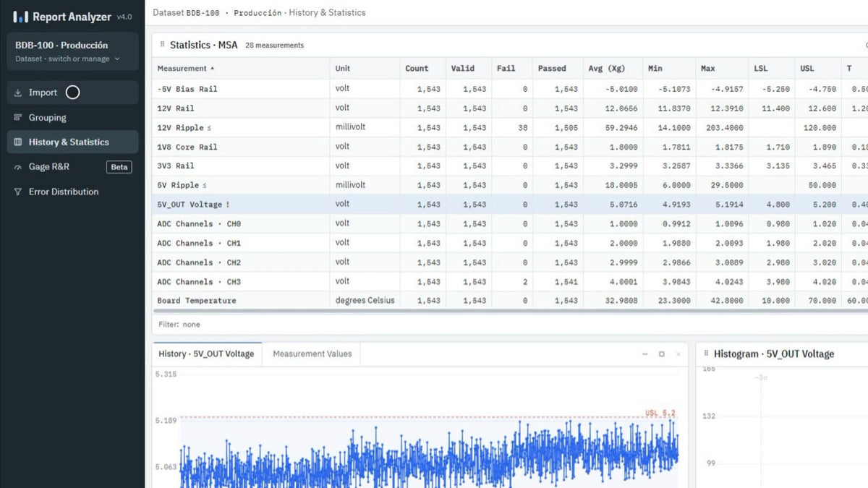Click the warning mark beside 5V_OUT Voltage
Viewport: 868px width, 488px height.
click(227, 205)
